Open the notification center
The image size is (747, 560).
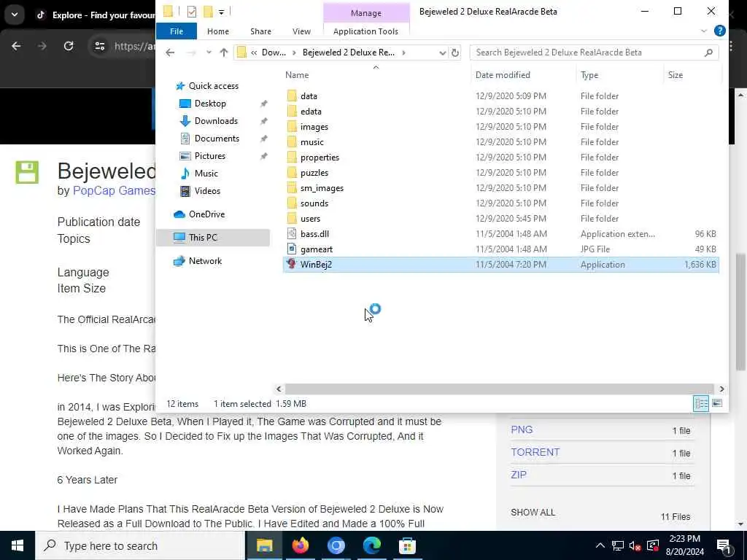pyautogui.click(x=724, y=545)
